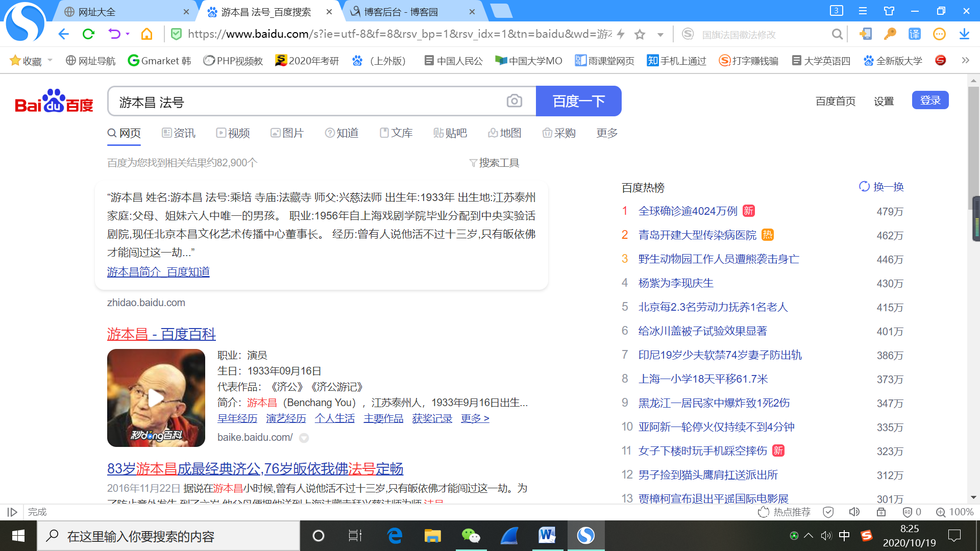The height and width of the screenshot is (551, 980).
Task: Click the translate icon in toolbar
Action: pyautogui.click(x=914, y=34)
